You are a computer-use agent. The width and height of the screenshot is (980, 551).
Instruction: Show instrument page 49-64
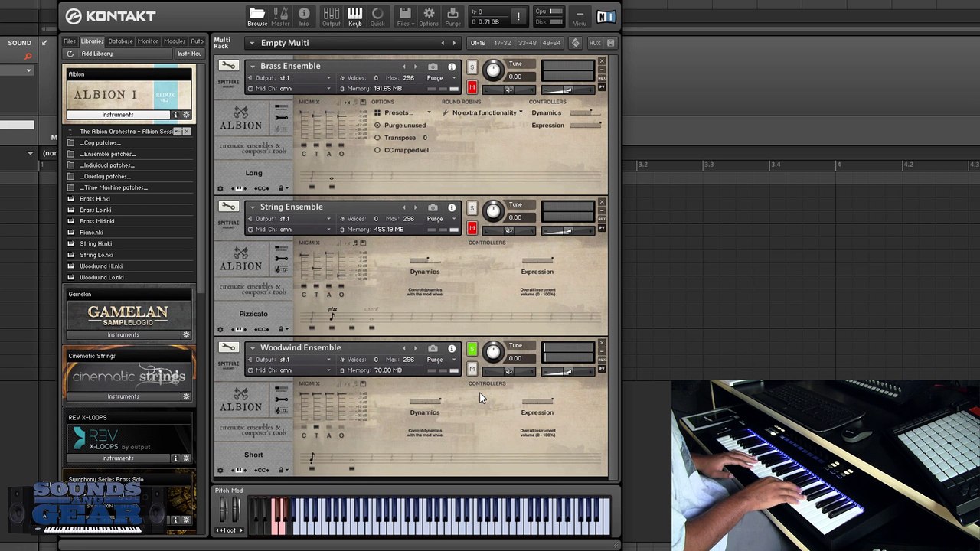[551, 43]
